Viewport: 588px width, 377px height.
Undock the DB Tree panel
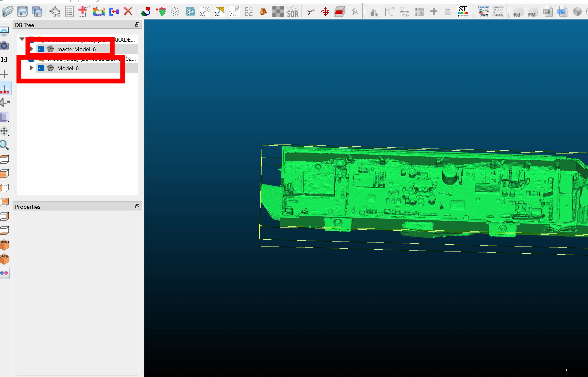(x=137, y=24)
